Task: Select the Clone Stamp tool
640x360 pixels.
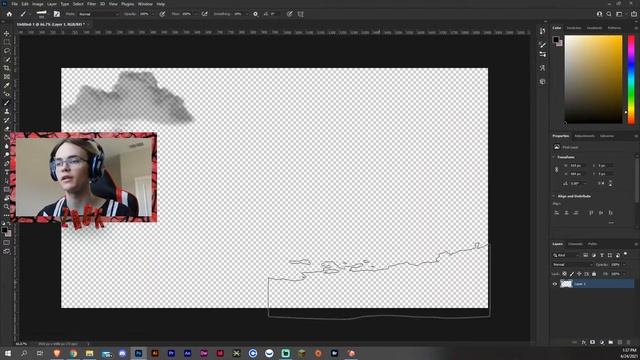Action: [7, 111]
